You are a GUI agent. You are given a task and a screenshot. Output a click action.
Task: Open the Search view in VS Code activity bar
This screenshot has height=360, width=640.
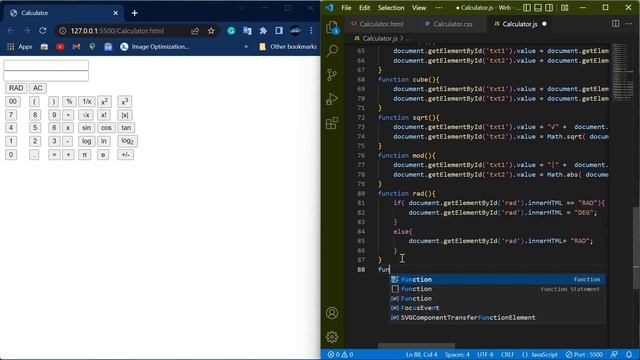[332, 51]
